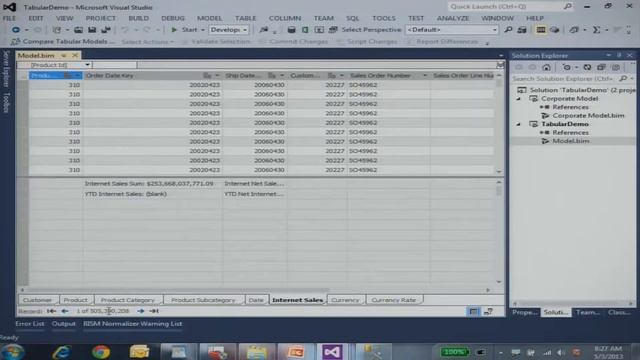Click the Commit Changes button
The image size is (640, 360).
(x=293, y=42)
